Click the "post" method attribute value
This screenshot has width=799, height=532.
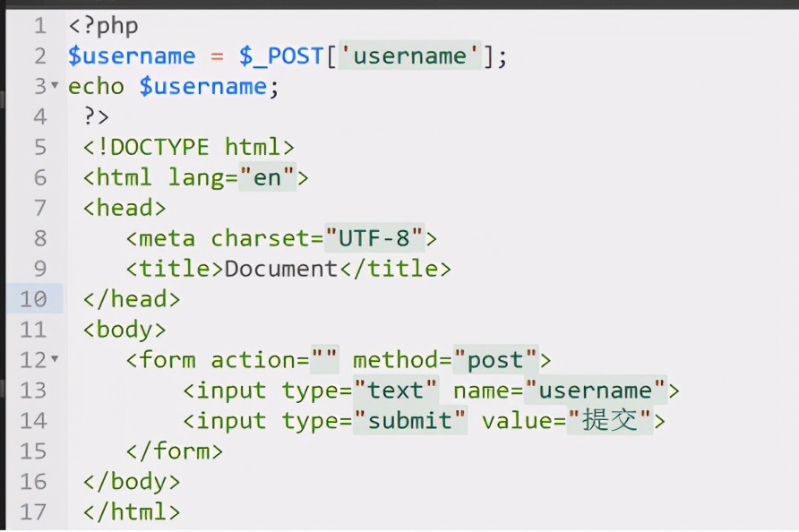(x=495, y=359)
